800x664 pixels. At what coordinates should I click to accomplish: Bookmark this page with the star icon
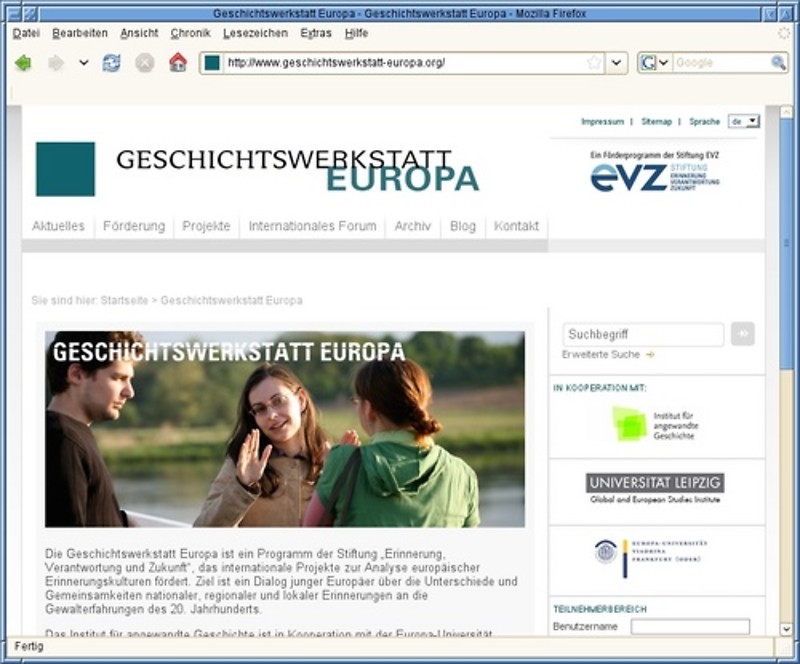[593, 63]
